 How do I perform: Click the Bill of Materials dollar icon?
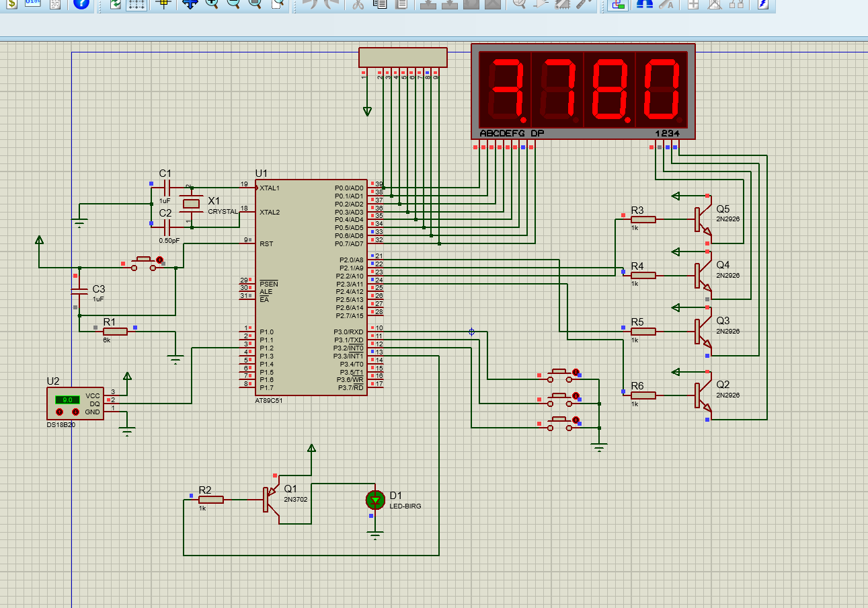tap(11, 3)
